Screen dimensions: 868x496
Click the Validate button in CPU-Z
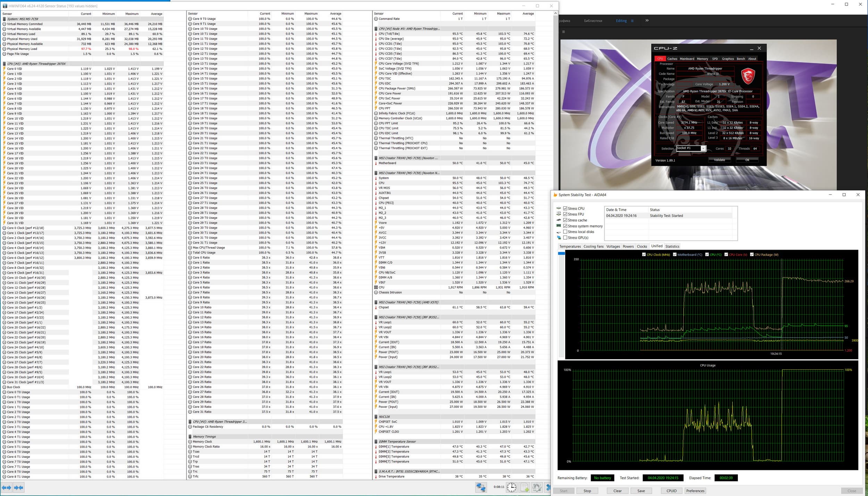point(719,160)
